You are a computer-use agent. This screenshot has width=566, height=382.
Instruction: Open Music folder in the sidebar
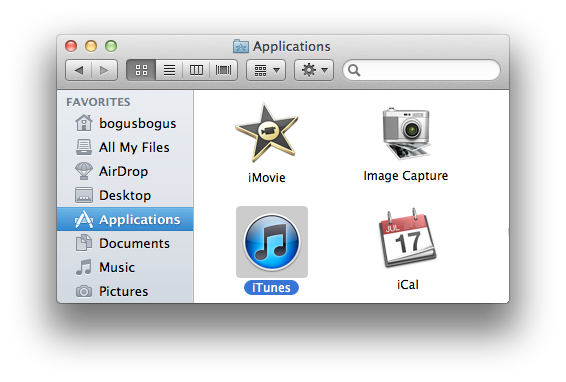pos(125,267)
